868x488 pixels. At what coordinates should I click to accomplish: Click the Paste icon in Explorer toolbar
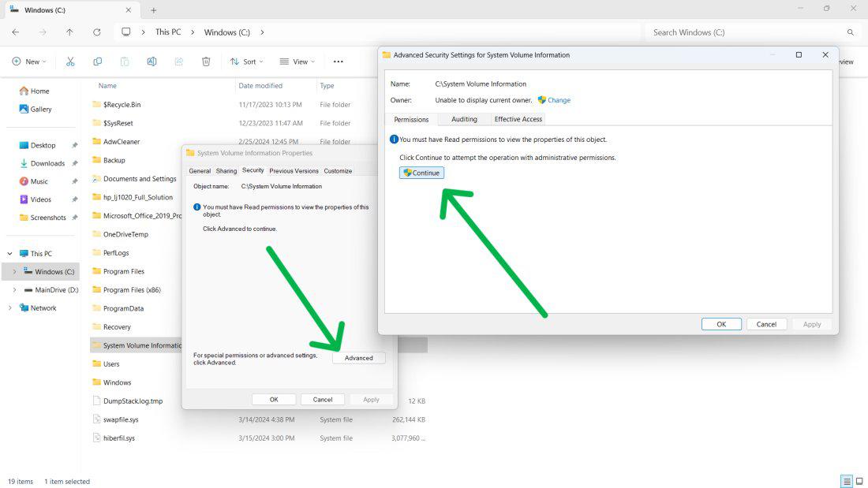(x=125, y=61)
